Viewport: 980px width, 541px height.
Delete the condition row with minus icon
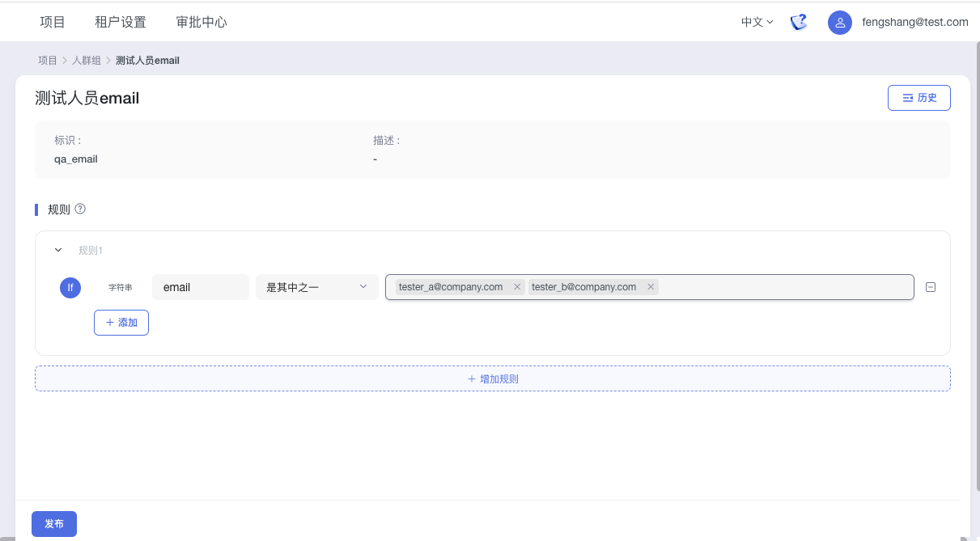931,287
